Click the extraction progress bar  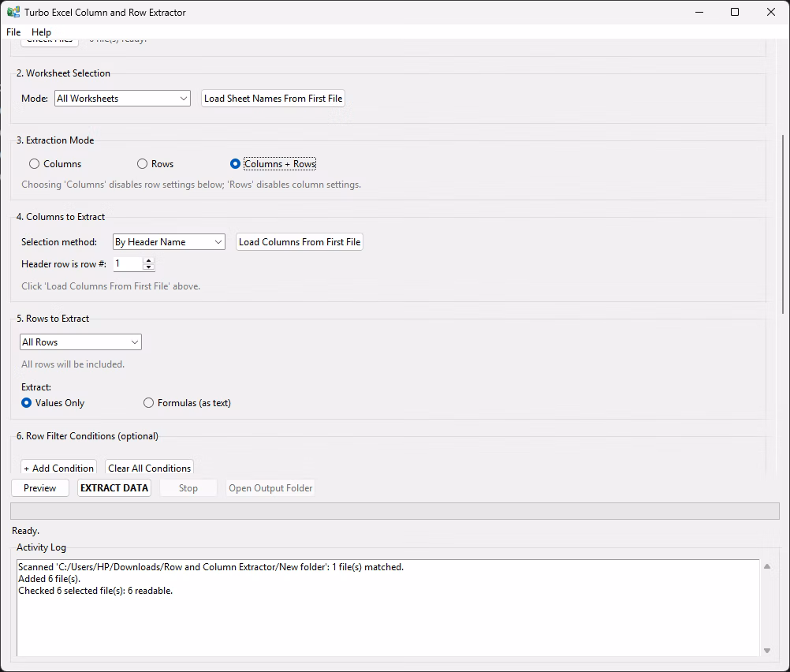[394, 511]
